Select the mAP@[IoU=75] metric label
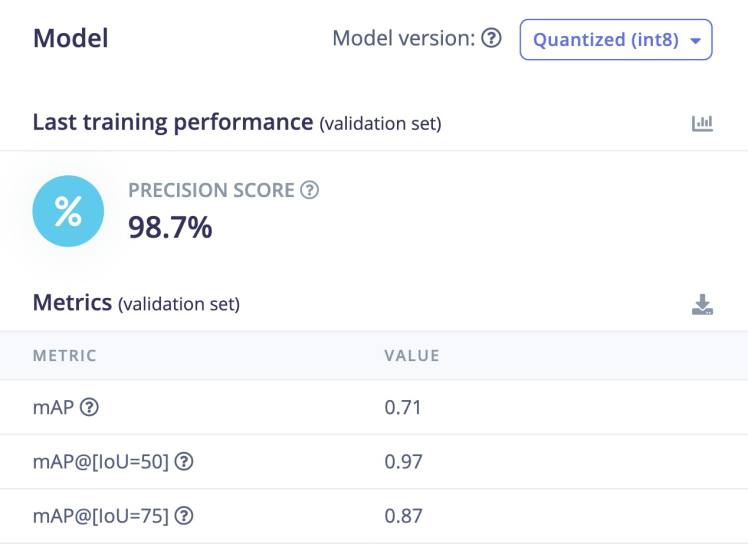 (101, 516)
